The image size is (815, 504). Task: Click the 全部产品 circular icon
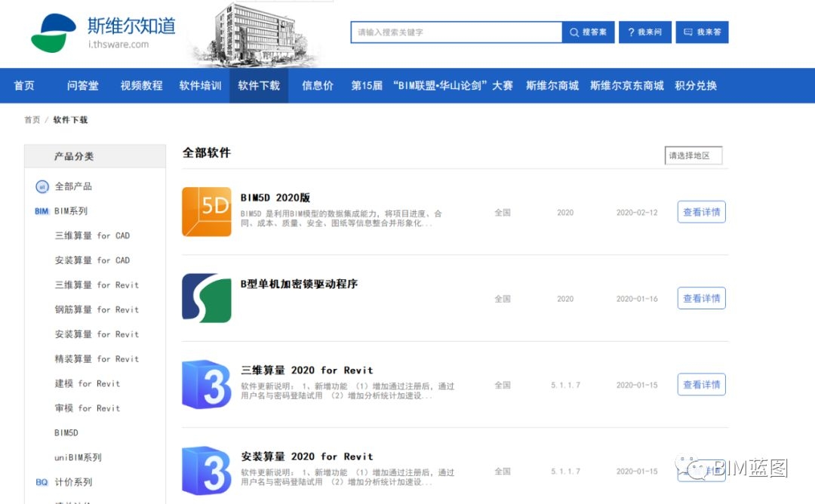(42, 186)
